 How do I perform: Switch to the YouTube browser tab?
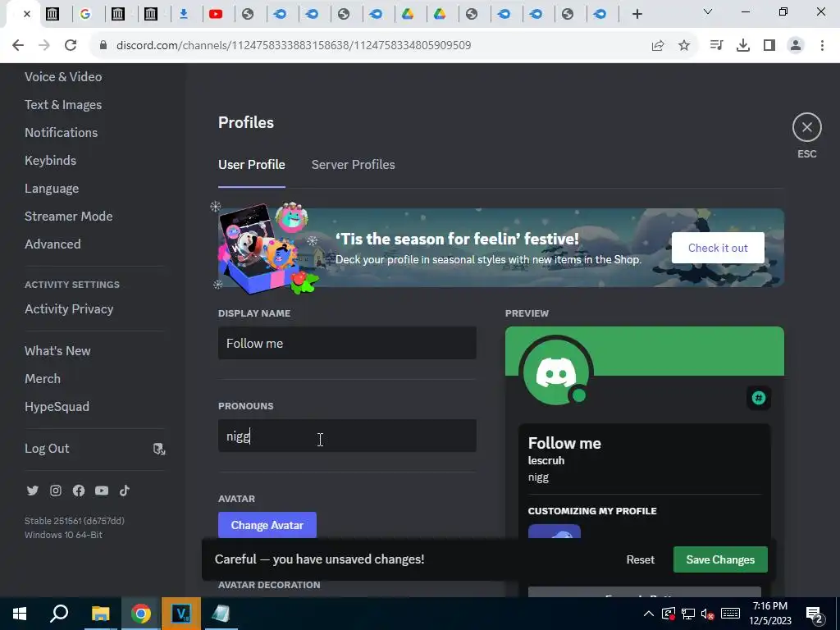[x=216, y=14]
